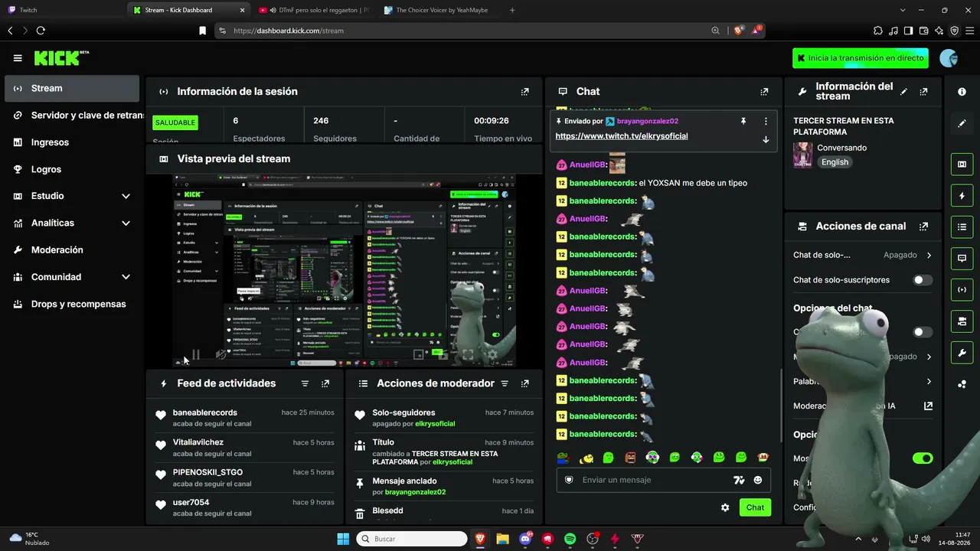The height and width of the screenshot is (551, 980).
Task: Toggle activity feed lightning icon in right sidebar
Action: (x=962, y=196)
